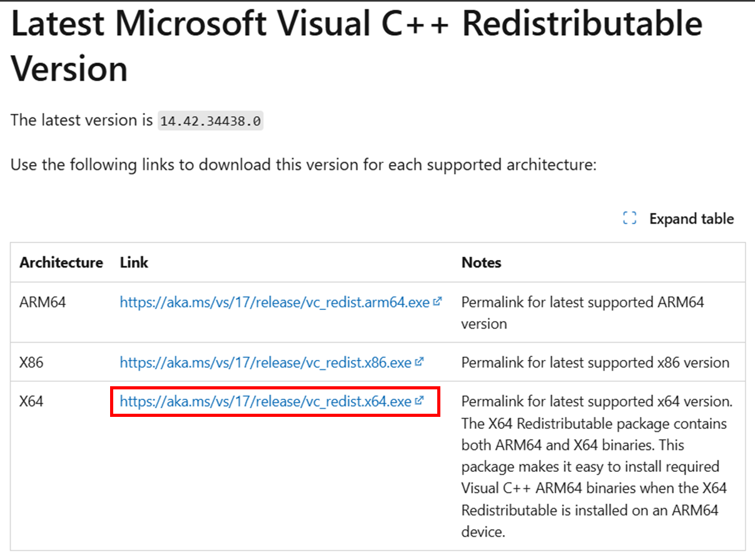Click the Latest Microsoft Visual C++ Redistributable heading

(x=357, y=46)
